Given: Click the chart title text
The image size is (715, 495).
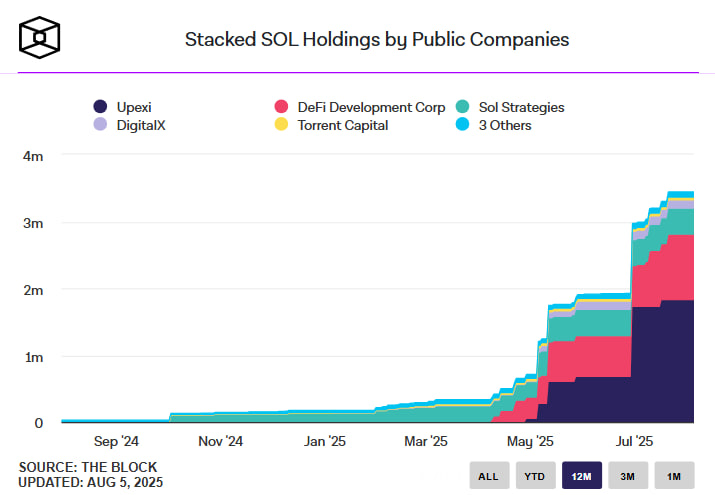Looking at the screenshot, I should pos(377,40).
